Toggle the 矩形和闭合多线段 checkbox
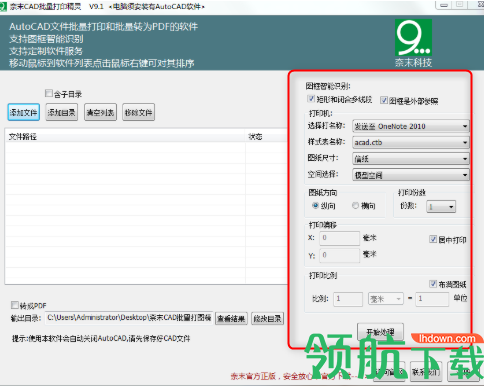The width and height of the screenshot is (484, 386). (x=311, y=99)
